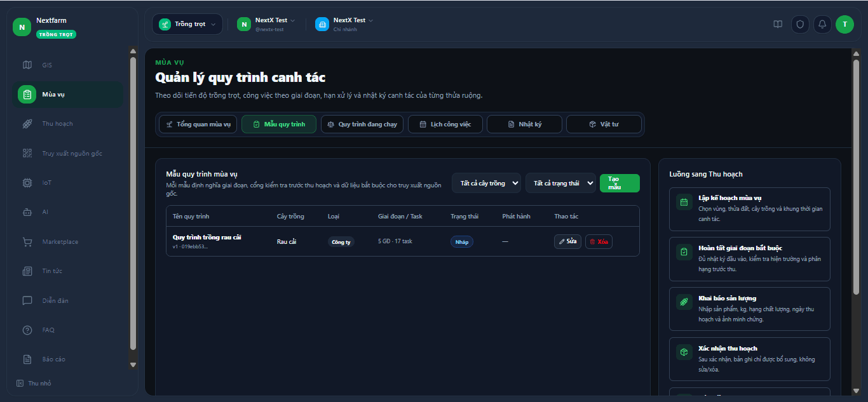Open Nhật ký tab
Viewport: 868px width, 402px height.
tap(524, 124)
